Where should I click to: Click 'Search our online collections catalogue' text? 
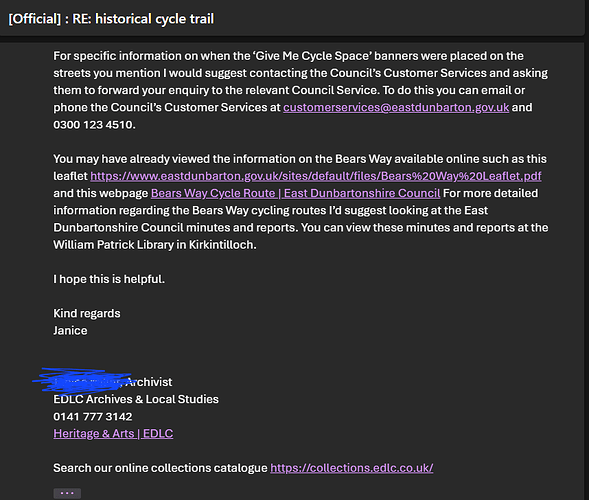click(x=160, y=468)
